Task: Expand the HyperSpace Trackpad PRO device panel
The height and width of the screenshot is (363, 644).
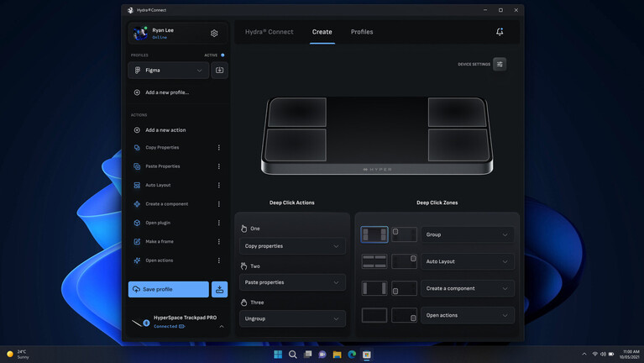Action: [x=222, y=326]
